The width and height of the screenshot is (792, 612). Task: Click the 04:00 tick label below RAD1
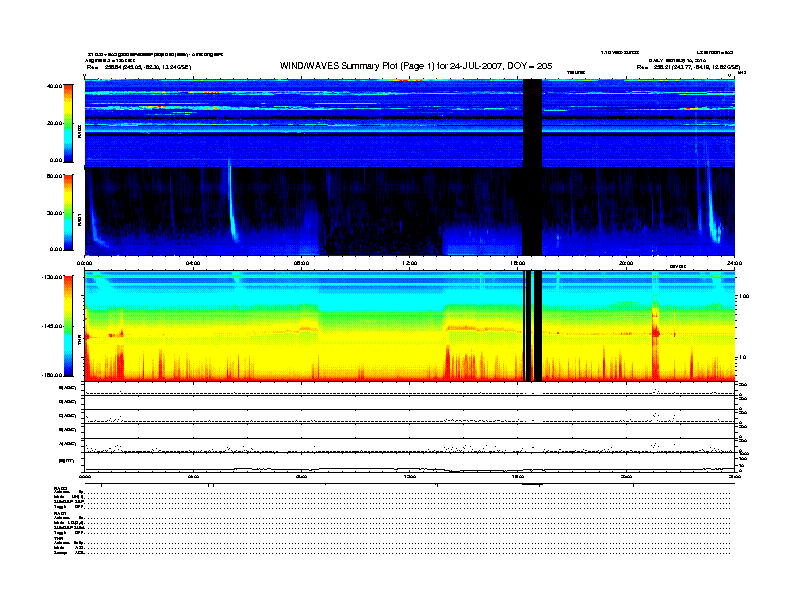pyautogui.click(x=193, y=263)
